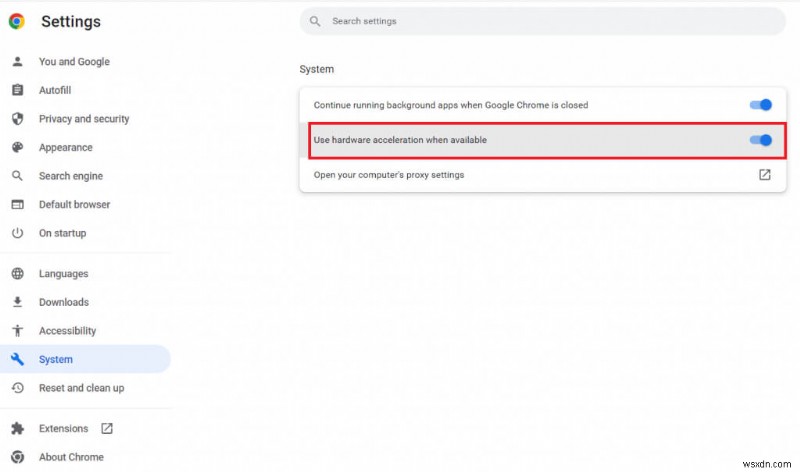The width and height of the screenshot is (800, 472).
Task: Click Open your computer's proxy settings
Action: (x=389, y=175)
